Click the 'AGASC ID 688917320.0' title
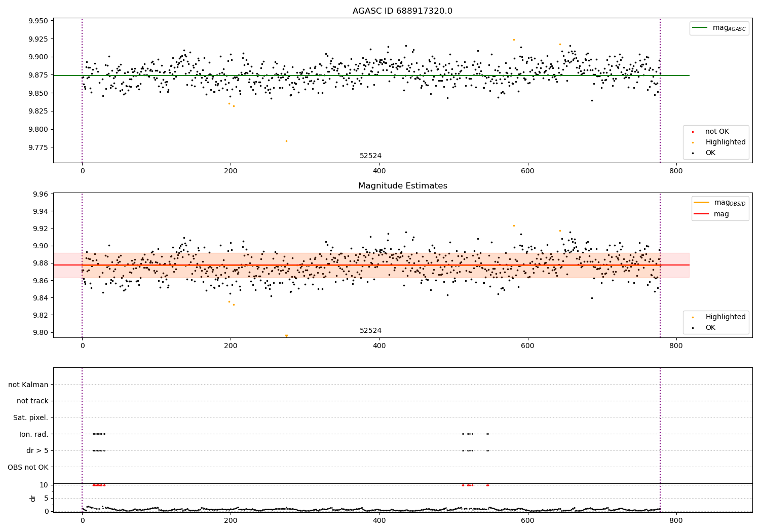The image size is (760, 532). click(403, 11)
